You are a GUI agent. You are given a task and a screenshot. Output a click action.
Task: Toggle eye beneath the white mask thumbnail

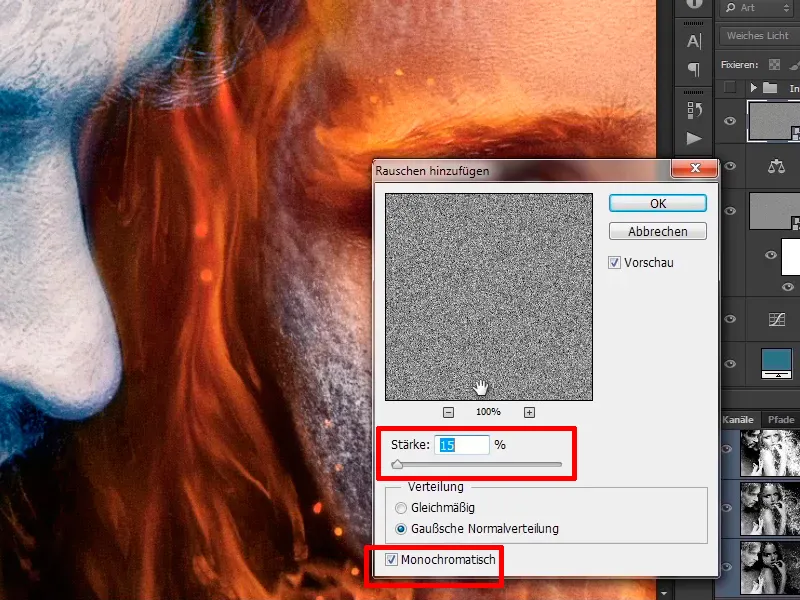(788, 287)
